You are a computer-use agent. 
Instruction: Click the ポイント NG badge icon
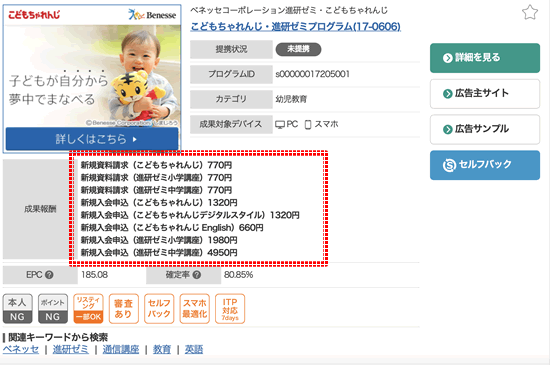coord(53,309)
